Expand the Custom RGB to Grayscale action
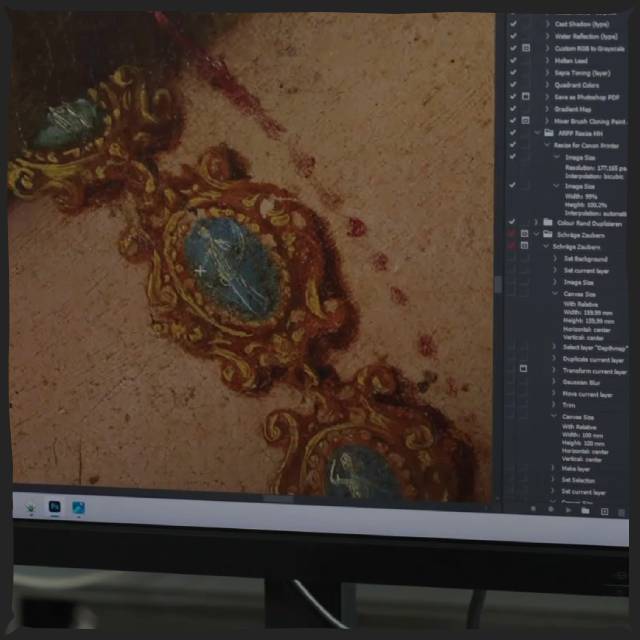 547,48
